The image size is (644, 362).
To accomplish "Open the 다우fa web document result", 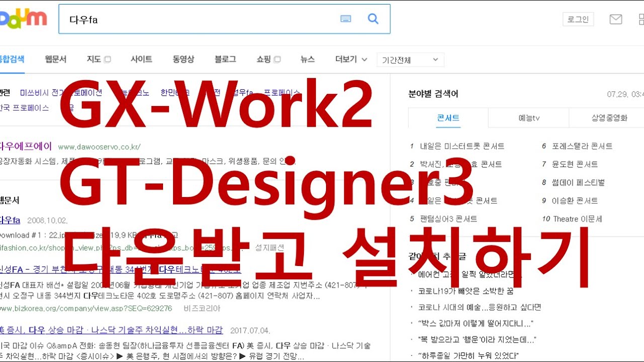I will click(10, 220).
